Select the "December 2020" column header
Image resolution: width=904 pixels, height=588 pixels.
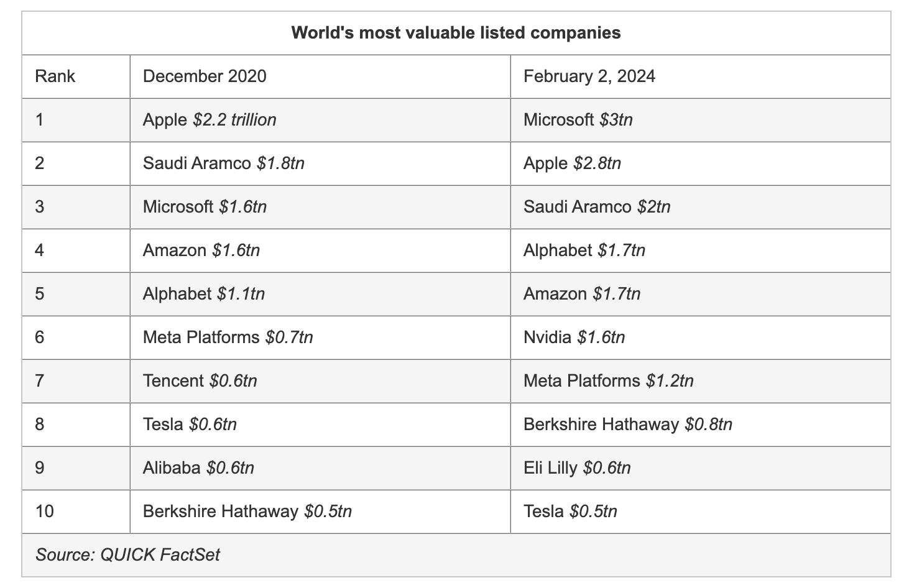coord(205,76)
